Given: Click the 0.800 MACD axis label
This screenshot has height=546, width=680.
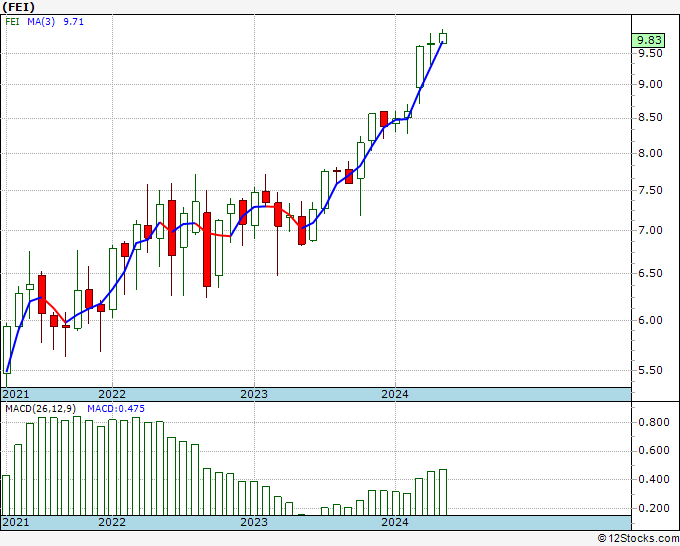Looking at the screenshot, I should pyautogui.click(x=654, y=422).
